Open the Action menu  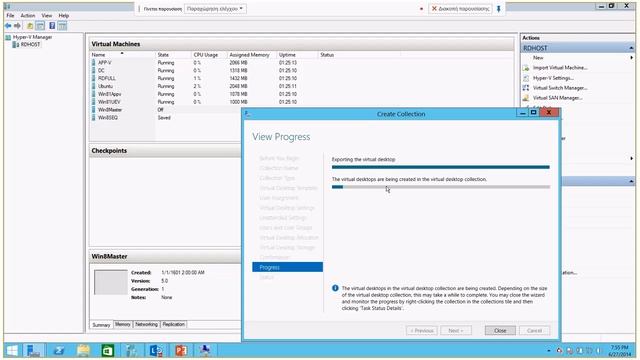(x=28, y=16)
